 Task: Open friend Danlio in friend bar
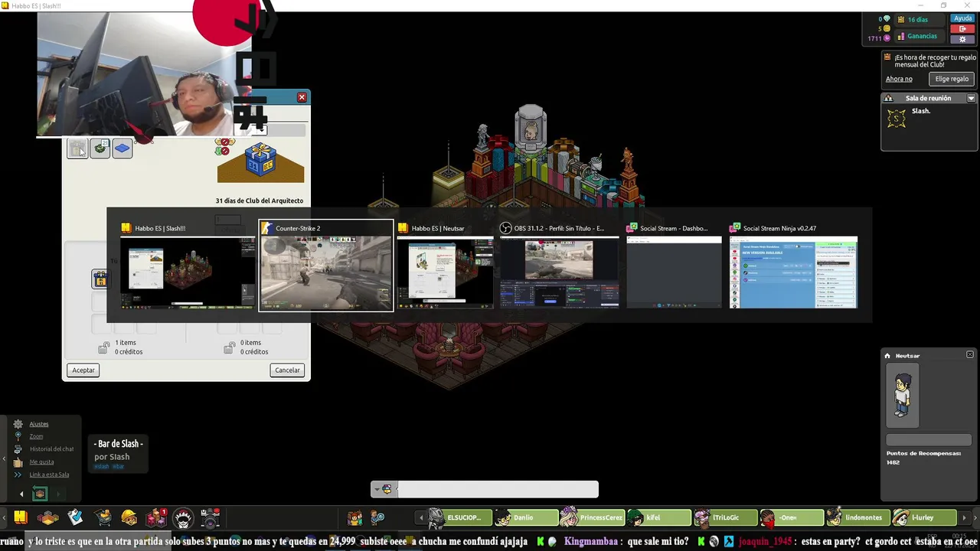(527, 518)
